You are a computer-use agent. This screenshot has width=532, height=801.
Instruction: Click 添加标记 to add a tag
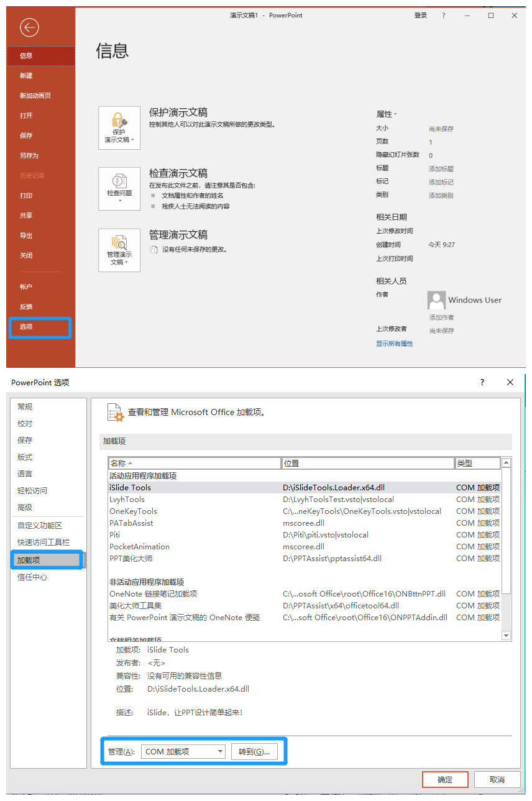tap(441, 182)
